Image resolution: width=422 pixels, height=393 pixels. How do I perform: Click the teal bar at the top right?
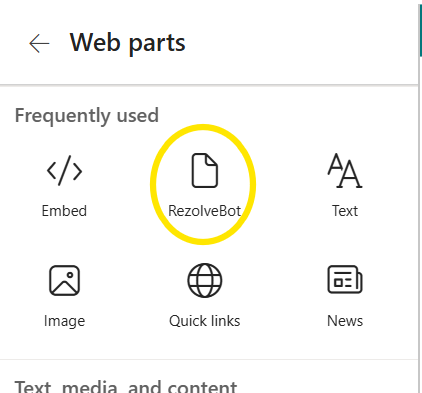pyautogui.click(x=420, y=30)
